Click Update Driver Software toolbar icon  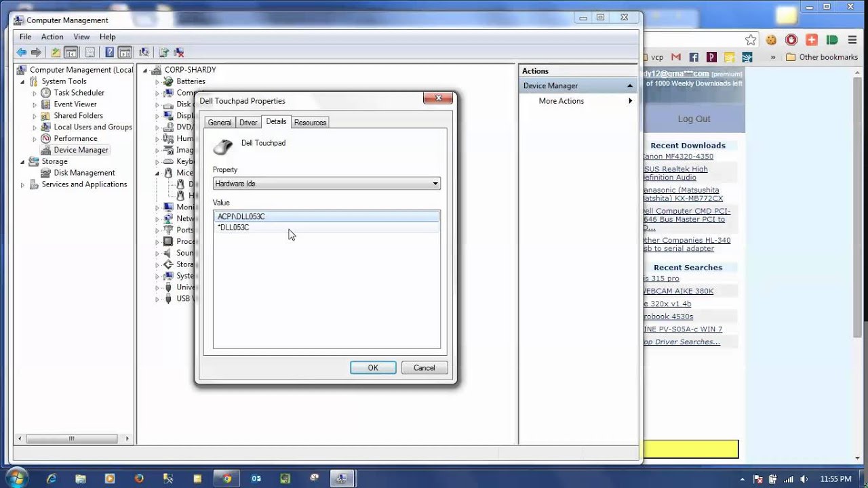(163, 52)
